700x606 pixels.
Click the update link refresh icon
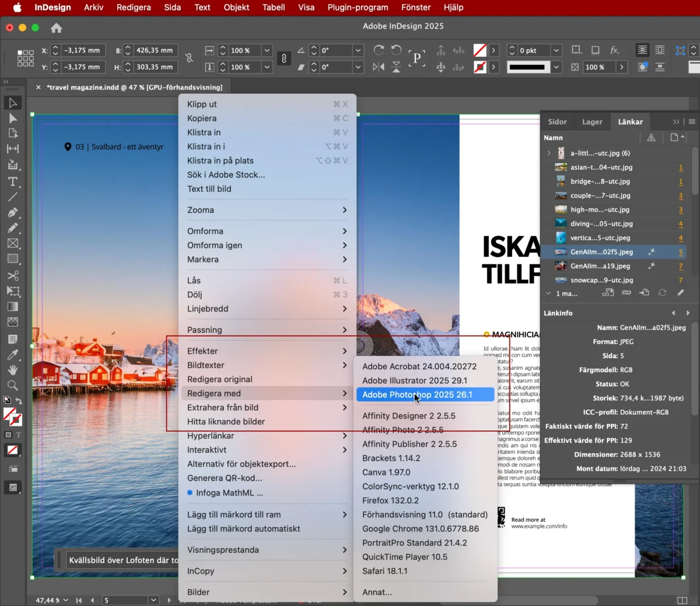coord(663,293)
